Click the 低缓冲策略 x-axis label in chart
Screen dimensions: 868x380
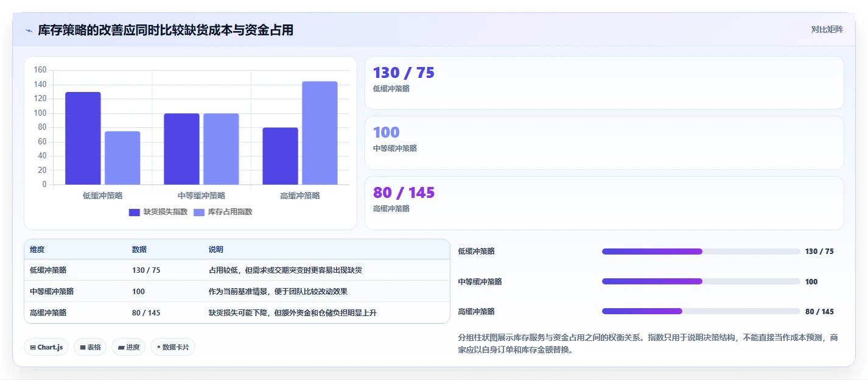[102, 195]
